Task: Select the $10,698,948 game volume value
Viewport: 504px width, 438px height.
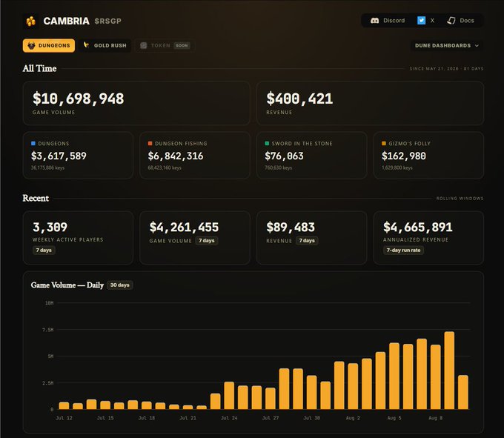Action: pos(78,99)
